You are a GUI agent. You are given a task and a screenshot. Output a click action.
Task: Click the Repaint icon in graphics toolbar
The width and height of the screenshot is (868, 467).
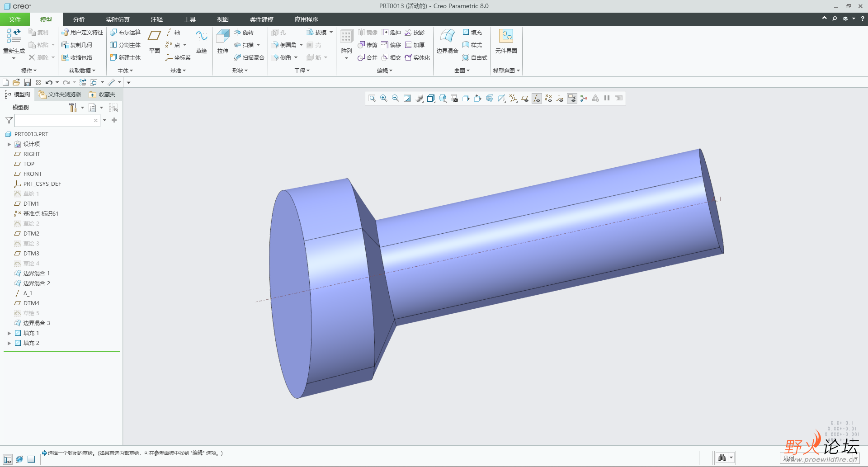click(407, 99)
